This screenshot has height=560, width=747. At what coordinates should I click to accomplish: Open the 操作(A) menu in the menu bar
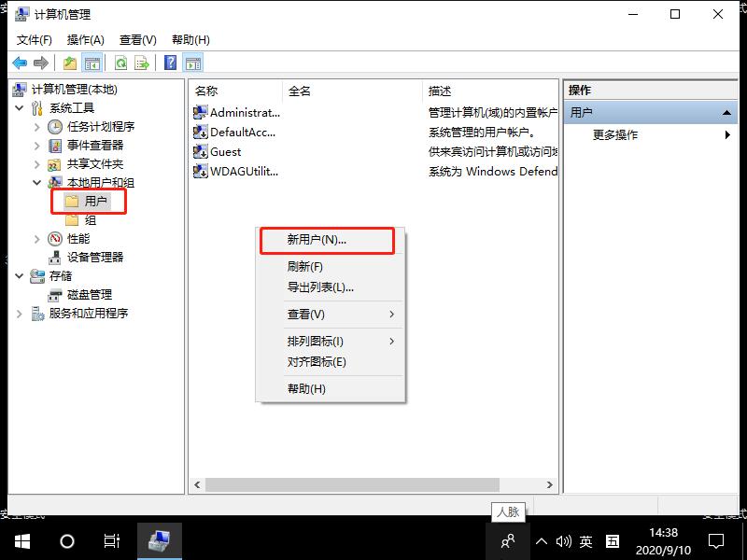pyautogui.click(x=85, y=39)
